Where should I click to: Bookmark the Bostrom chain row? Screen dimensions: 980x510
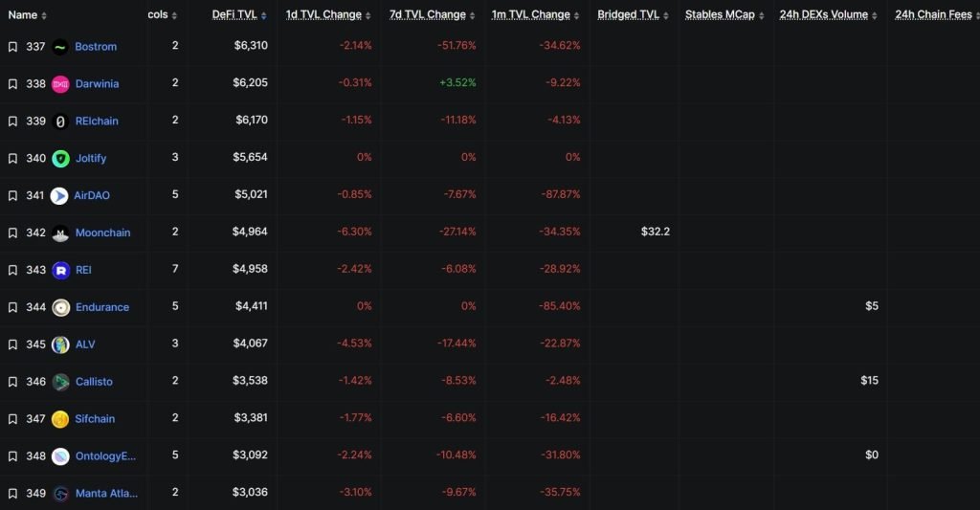click(12, 47)
